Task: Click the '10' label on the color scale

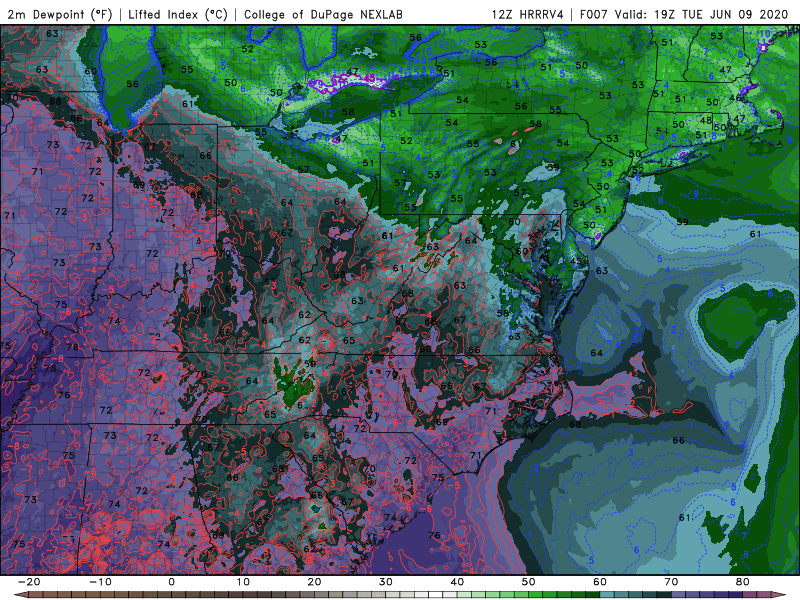Action: [x=243, y=582]
